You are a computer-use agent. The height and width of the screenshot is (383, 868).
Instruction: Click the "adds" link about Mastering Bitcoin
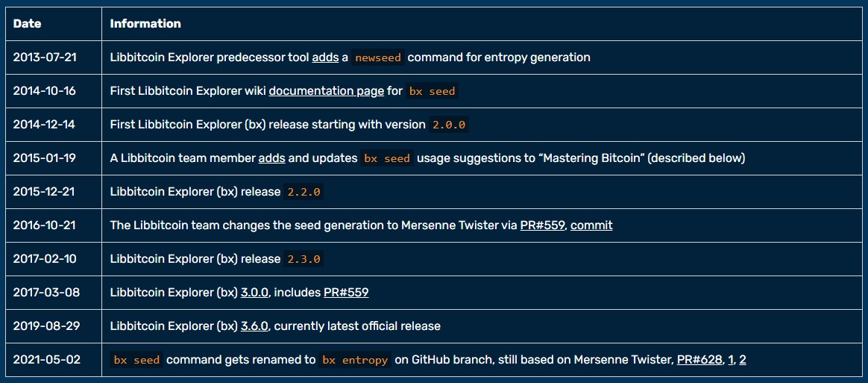271,158
